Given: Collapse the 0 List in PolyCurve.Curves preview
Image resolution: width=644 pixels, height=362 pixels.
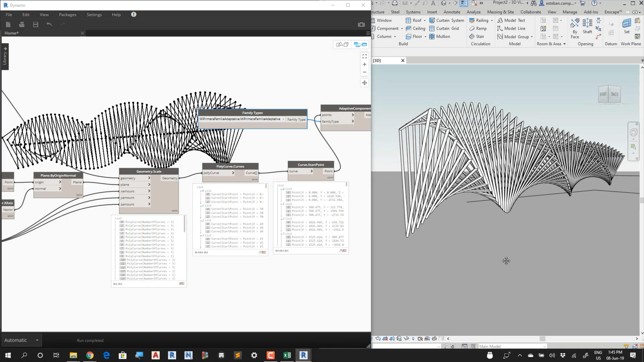Looking at the screenshot, I should [x=201, y=191].
